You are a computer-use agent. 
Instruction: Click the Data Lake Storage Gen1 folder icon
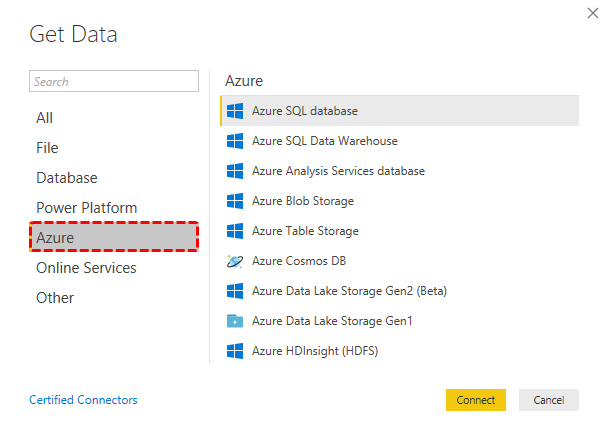tap(235, 321)
